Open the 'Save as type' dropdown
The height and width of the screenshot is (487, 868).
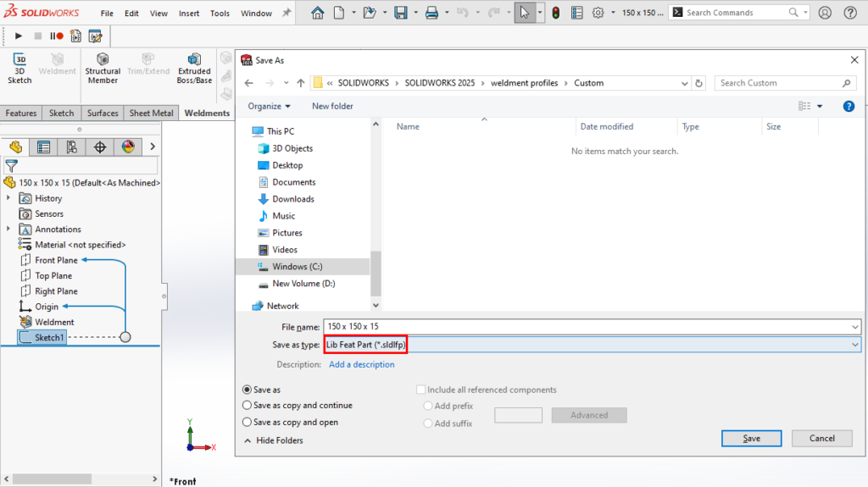point(854,345)
